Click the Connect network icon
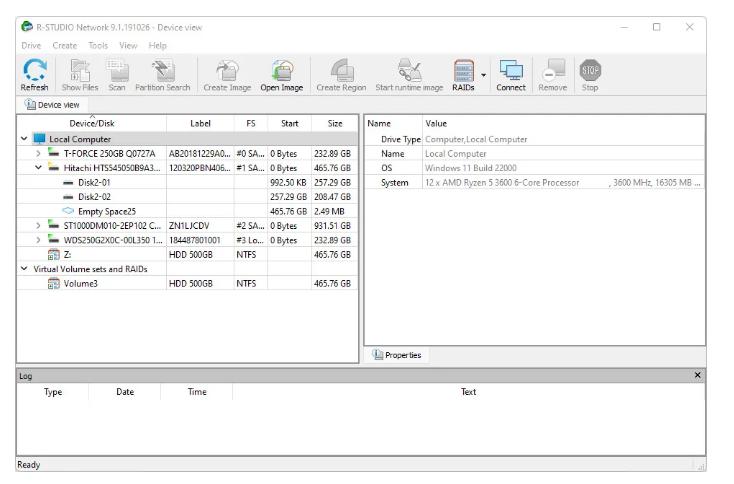 [x=511, y=72]
